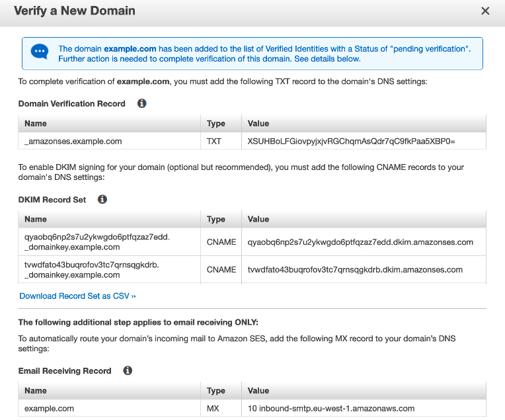505x420 pixels.
Task: Click the Verify a New Domain title
Action: pos(75,11)
